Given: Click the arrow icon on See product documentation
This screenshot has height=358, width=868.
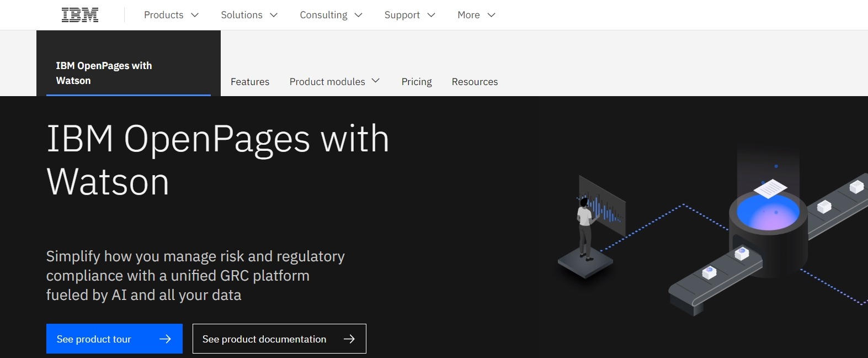Looking at the screenshot, I should click(349, 339).
